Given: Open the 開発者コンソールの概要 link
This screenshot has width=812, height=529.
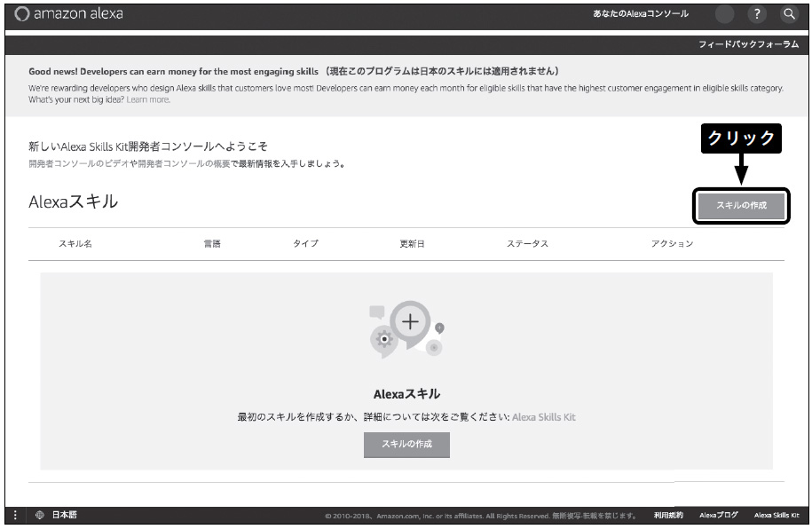Looking at the screenshot, I should point(184,163).
